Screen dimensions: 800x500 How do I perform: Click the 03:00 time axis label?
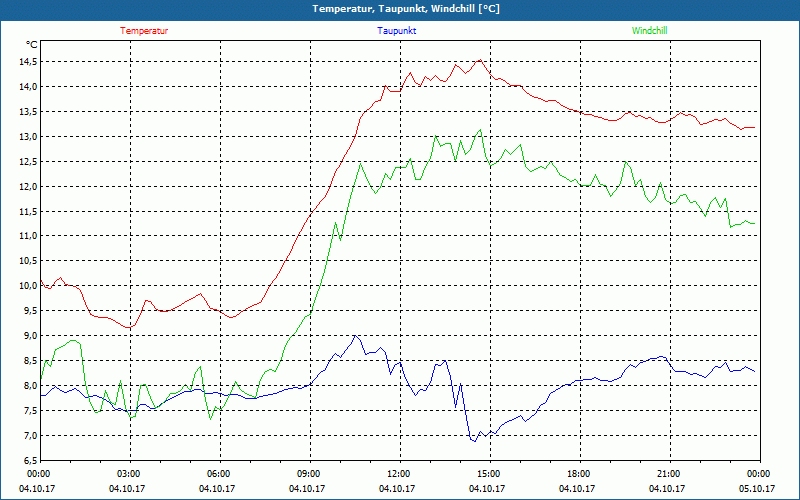click(131, 474)
